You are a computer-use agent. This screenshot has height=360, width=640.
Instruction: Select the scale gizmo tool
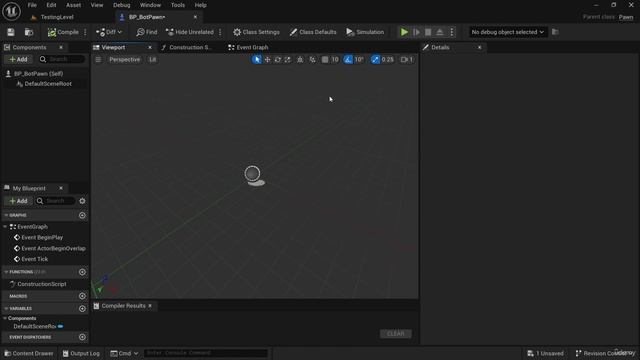click(x=288, y=60)
